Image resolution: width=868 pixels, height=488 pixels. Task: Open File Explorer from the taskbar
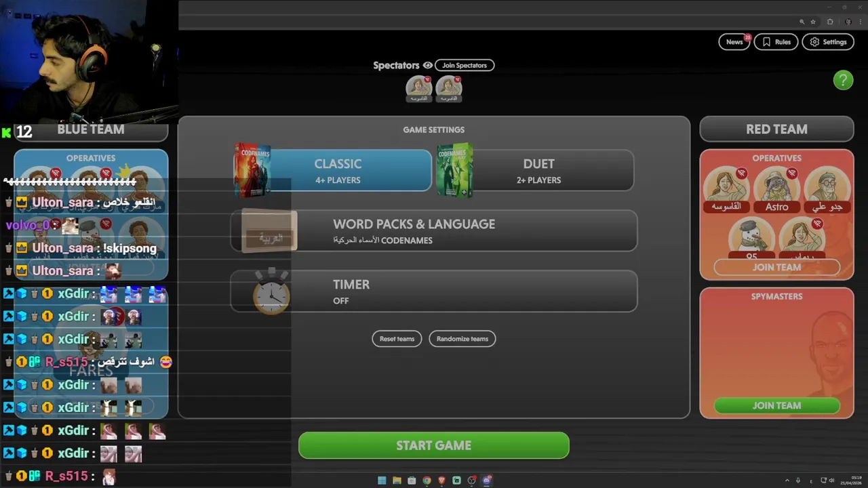(397, 481)
